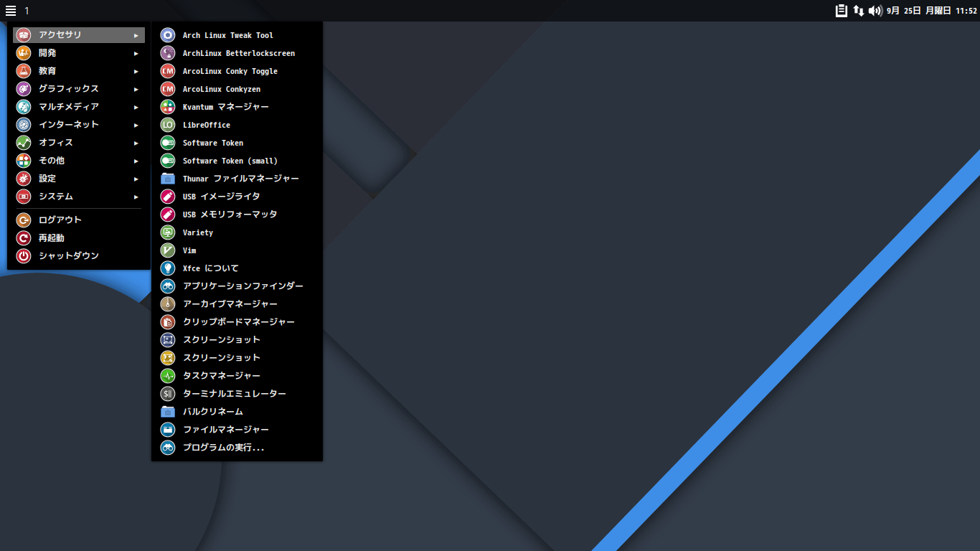Image resolution: width=980 pixels, height=551 pixels.
Task: Click the Variety icon
Action: click(x=167, y=232)
